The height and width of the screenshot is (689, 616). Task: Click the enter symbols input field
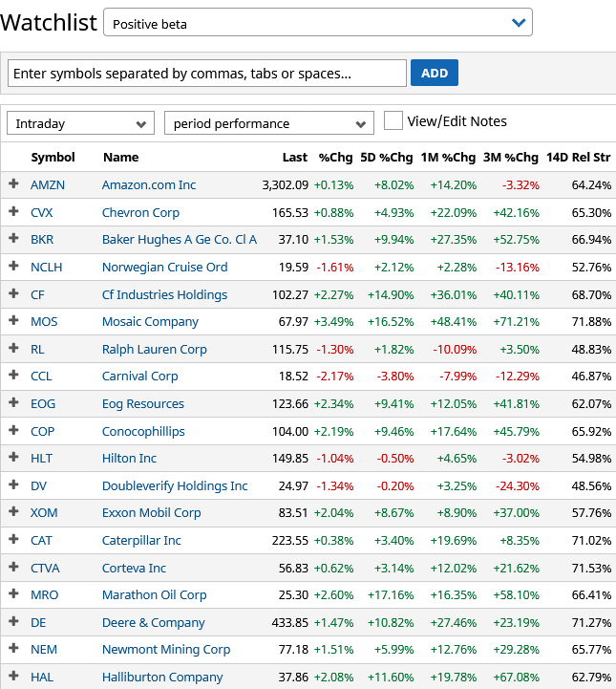207,74
